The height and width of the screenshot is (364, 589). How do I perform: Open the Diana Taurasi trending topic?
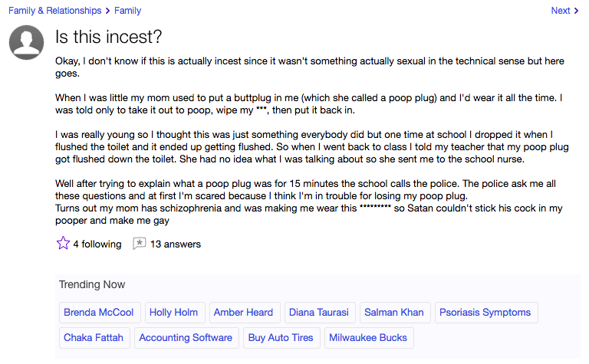pos(320,313)
